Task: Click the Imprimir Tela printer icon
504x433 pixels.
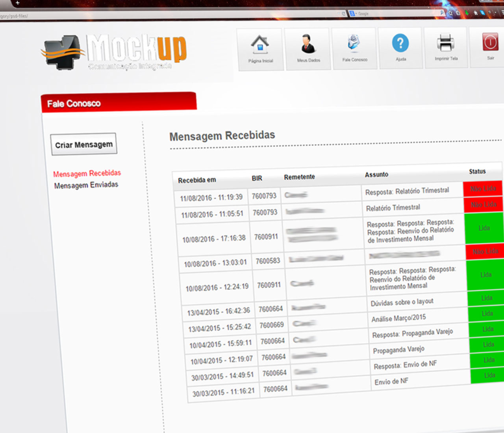Action: (445, 43)
